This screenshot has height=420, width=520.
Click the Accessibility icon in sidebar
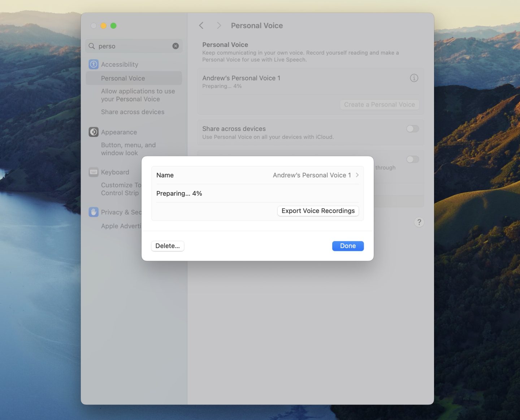click(x=94, y=64)
